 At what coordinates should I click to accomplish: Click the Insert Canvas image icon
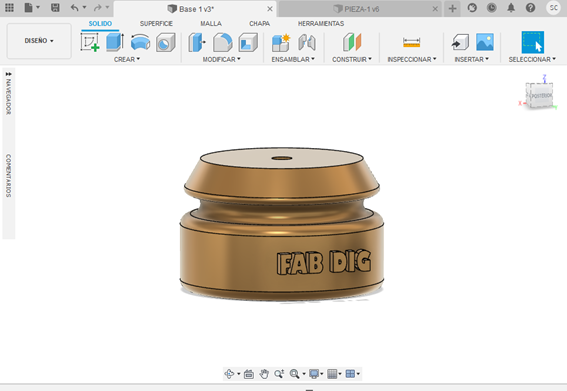coord(485,42)
